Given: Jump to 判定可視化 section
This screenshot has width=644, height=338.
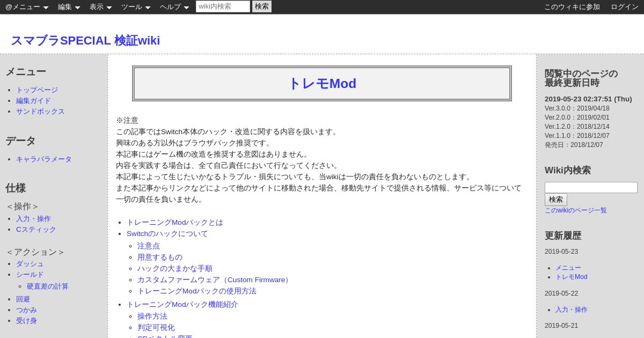Looking at the screenshot, I should pyautogui.click(x=156, y=328).
